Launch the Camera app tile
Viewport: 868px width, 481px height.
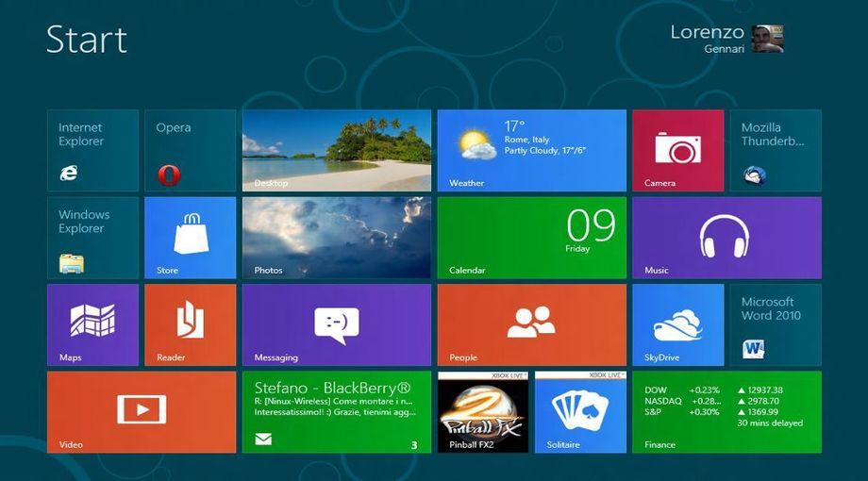point(678,151)
